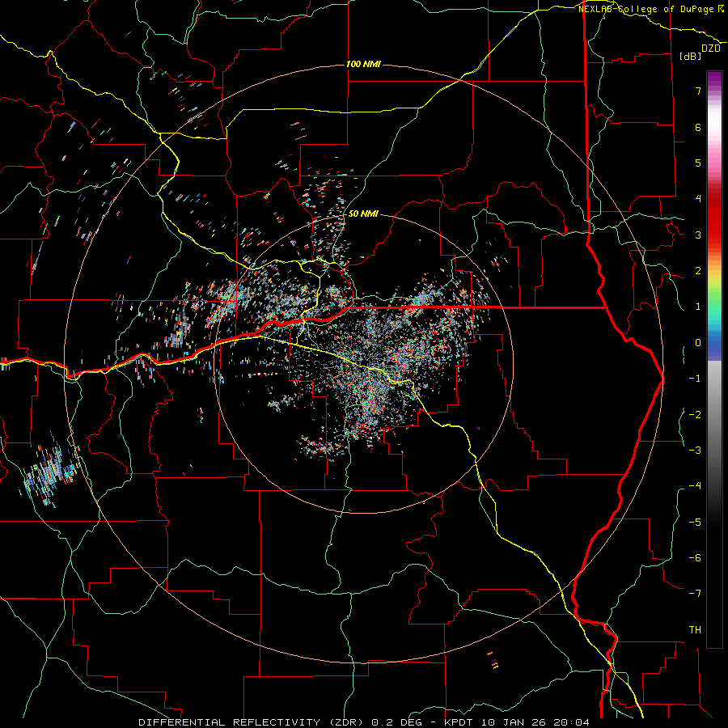Click the 100 NMI range ring label

pyautogui.click(x=363, y=64)
